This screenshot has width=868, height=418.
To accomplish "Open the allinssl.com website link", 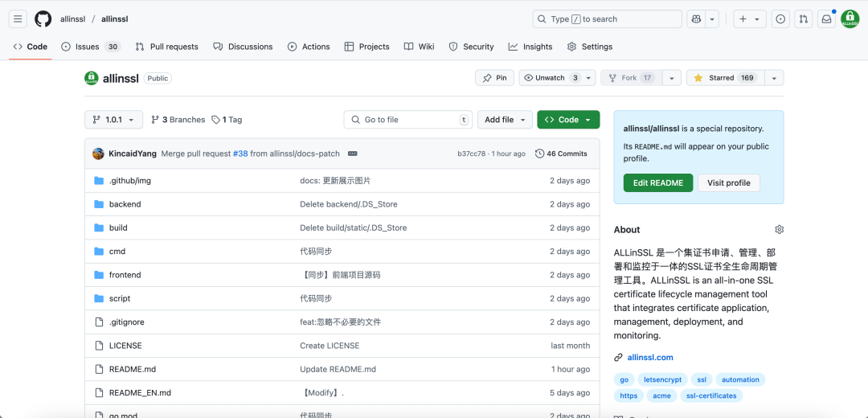I will (x=650, y=358).
